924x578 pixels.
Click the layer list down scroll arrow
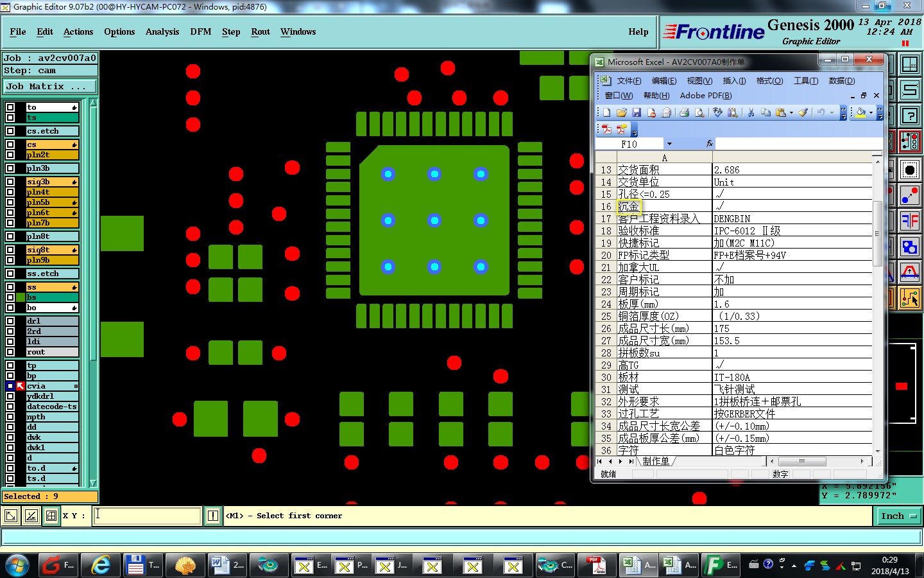coord(93,483)
